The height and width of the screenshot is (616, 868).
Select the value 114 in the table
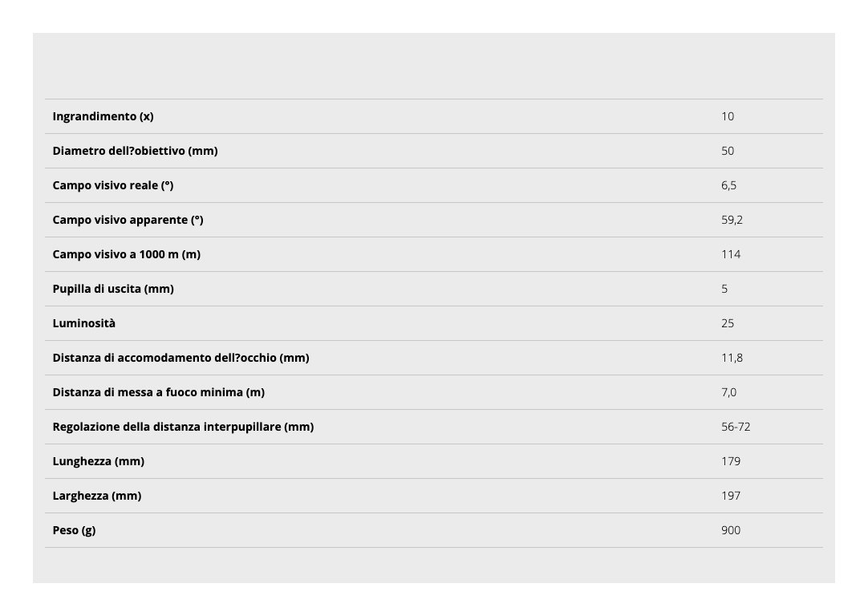click(x=731, y=254)
